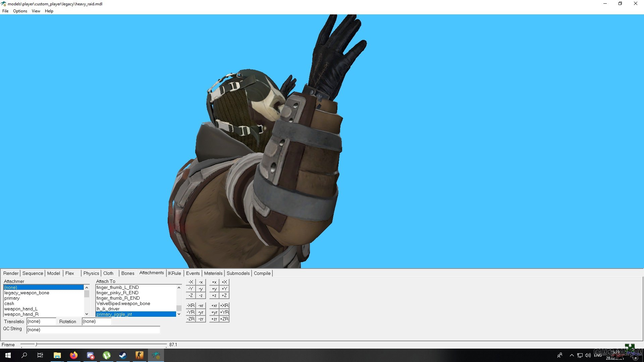644x362 pixels.
Task: Select the primary attachment entry
Action: (44, 298)
